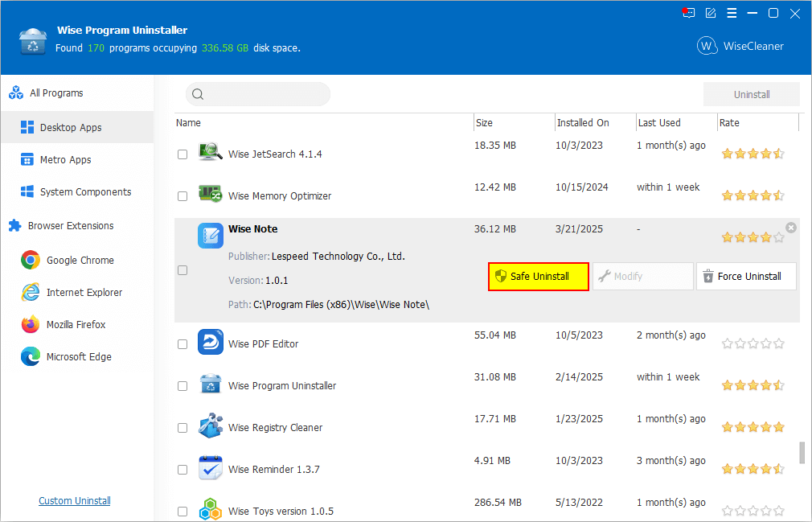
Task: Click the Wise Memory Optimizer program icon
Action: point(211,194)
